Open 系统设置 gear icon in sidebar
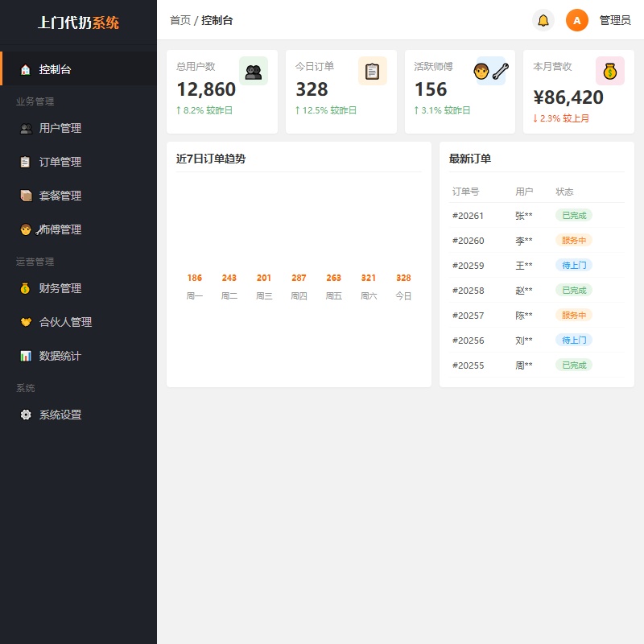 click(x=26, y=415)
